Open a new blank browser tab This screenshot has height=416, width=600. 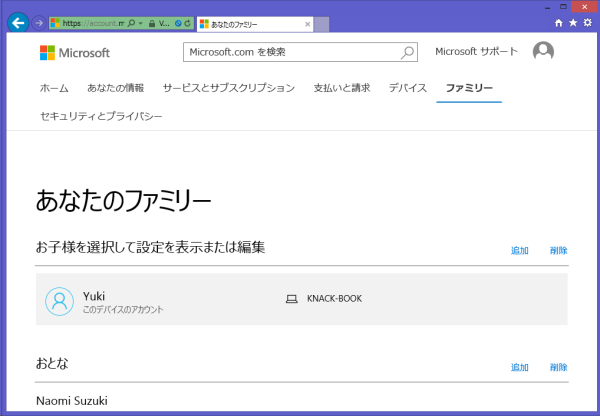pyautogui.click(x=321, y=24)
